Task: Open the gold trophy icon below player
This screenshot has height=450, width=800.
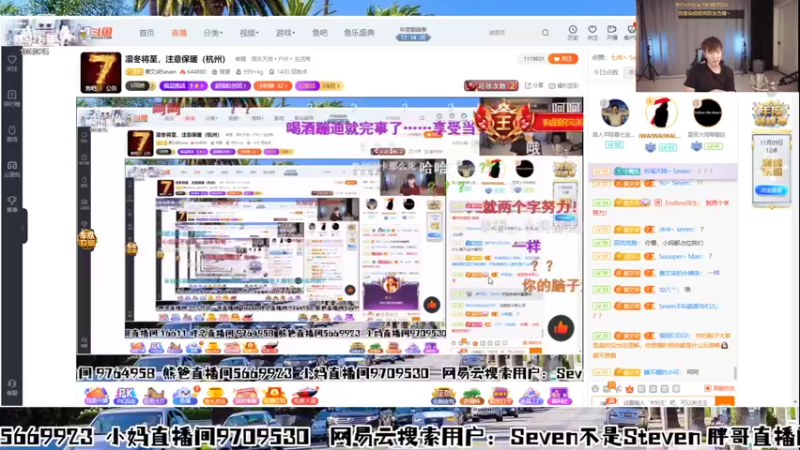Action: pyautogui.click(x=215, y=395)
